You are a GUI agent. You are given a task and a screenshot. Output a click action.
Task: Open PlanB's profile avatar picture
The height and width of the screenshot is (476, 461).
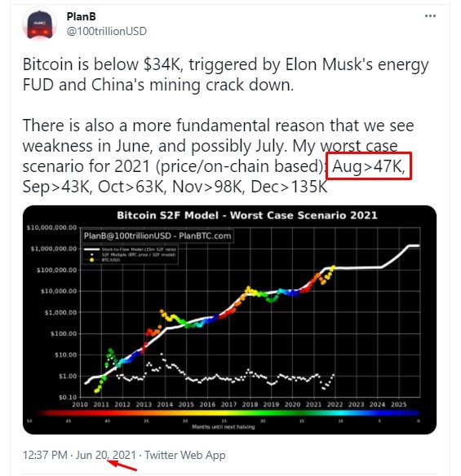point(40,24)
